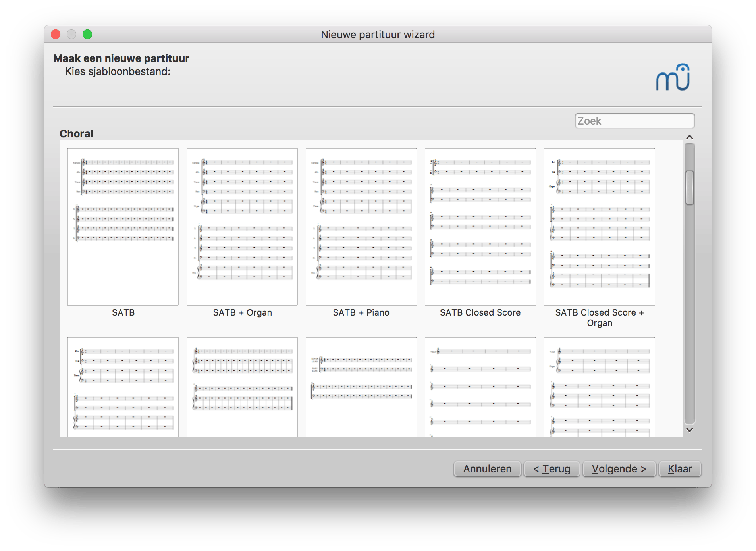Viewport: 756px width, 551px height.
Task: Choose the SATB + Organ template
Action: 242,227
